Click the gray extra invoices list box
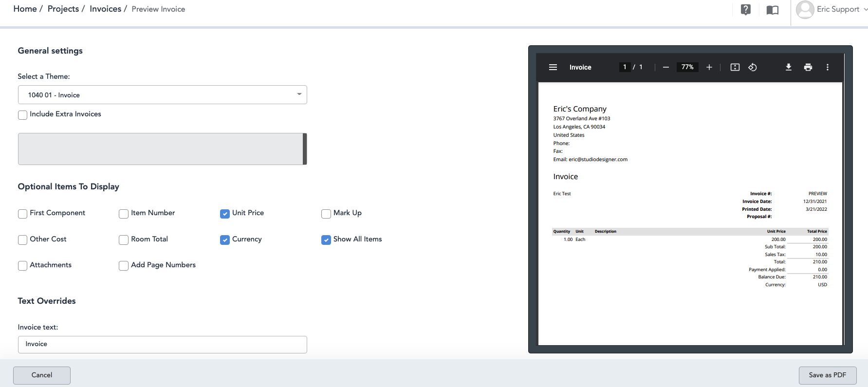The image size is (868, 387). point(160,149)
